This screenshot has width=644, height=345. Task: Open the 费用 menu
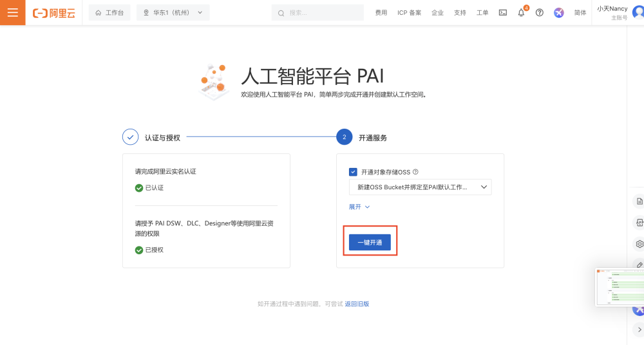tap(381, 13)
